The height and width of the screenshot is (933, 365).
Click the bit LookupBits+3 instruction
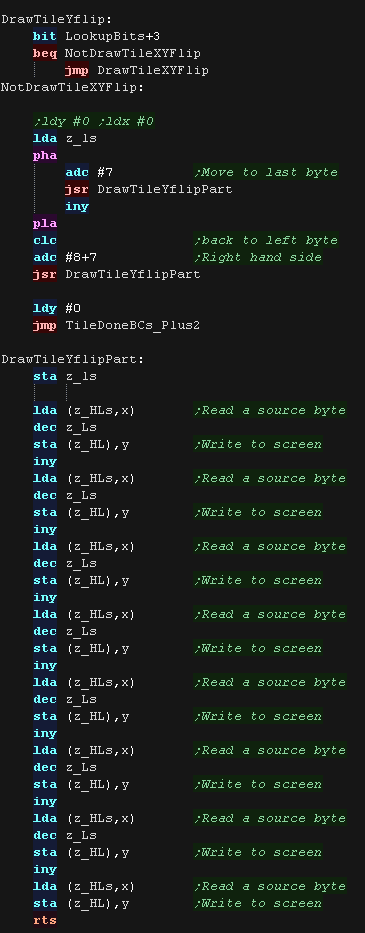pos(96,36)
